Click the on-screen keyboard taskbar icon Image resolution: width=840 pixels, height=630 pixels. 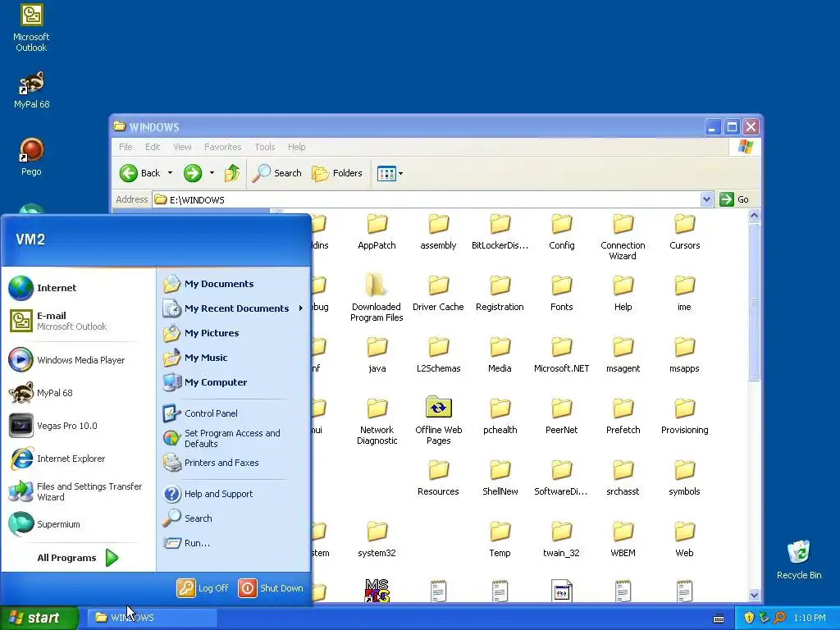(719, 619)
